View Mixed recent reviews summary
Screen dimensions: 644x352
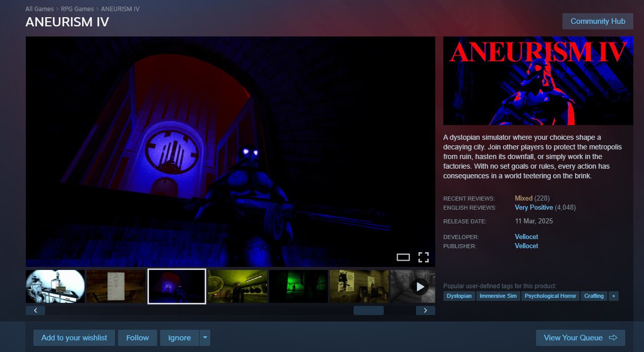click(x=523, y=198)
